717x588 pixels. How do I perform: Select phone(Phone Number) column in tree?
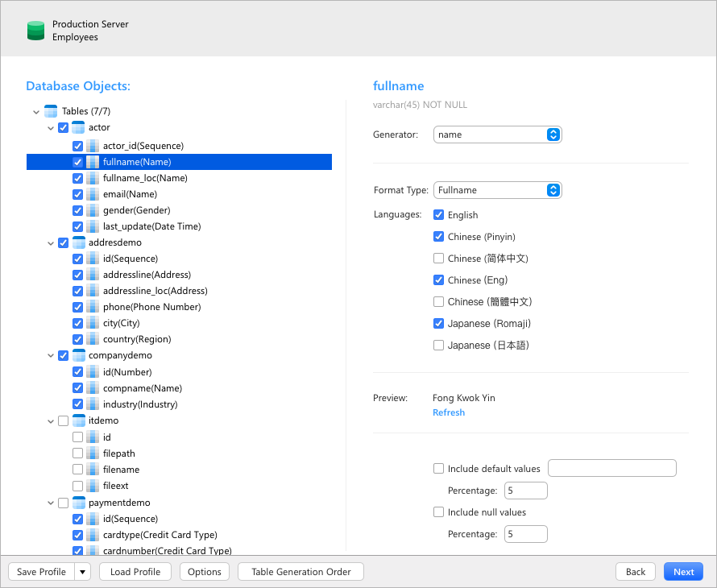click(151, 307)
